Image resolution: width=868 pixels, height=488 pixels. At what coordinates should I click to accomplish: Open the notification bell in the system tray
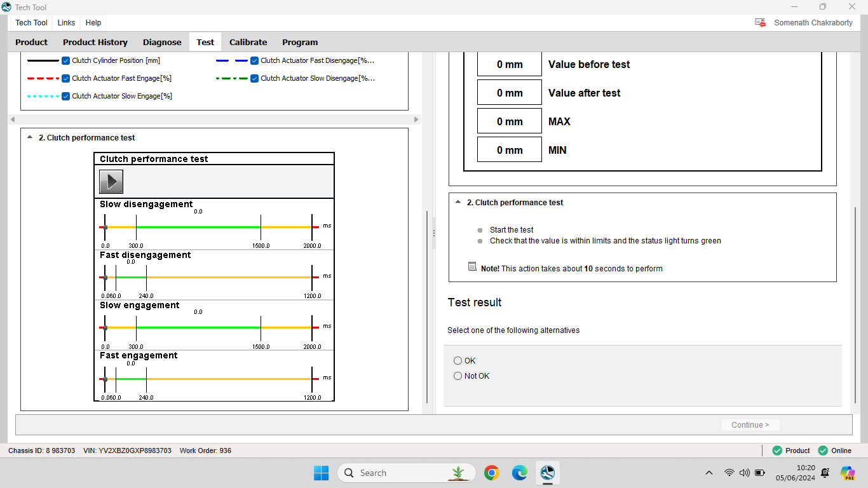pos(825,473)
